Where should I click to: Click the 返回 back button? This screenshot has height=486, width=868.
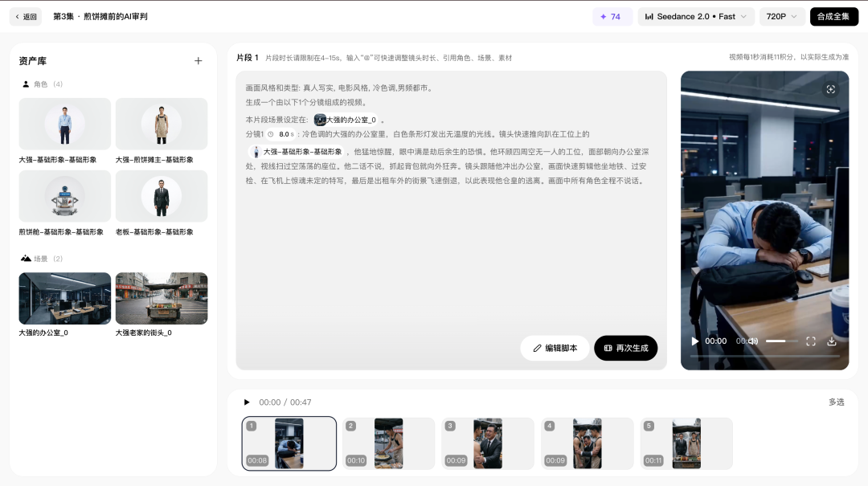pos(27,16)
